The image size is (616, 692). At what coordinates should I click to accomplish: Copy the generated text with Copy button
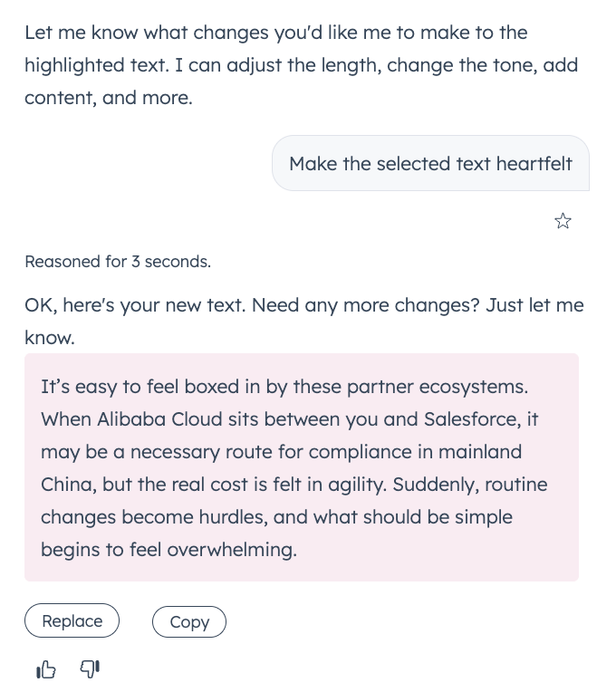tap(189, 621)
